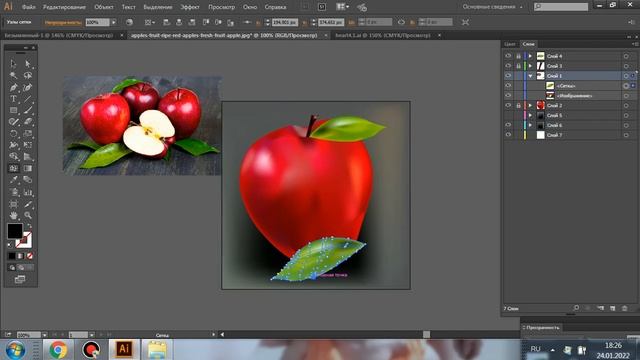Click the Непрозрачность link in control bar

[63, 22]
